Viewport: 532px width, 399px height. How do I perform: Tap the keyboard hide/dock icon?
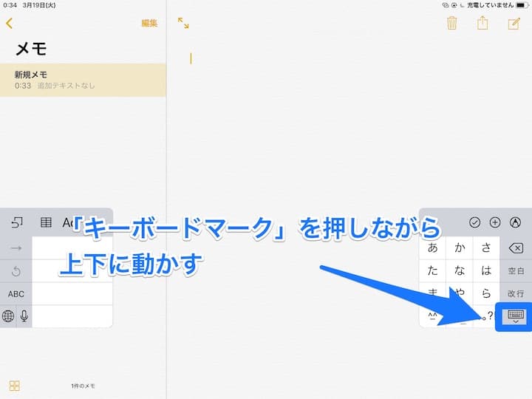(x=516, y=316)
